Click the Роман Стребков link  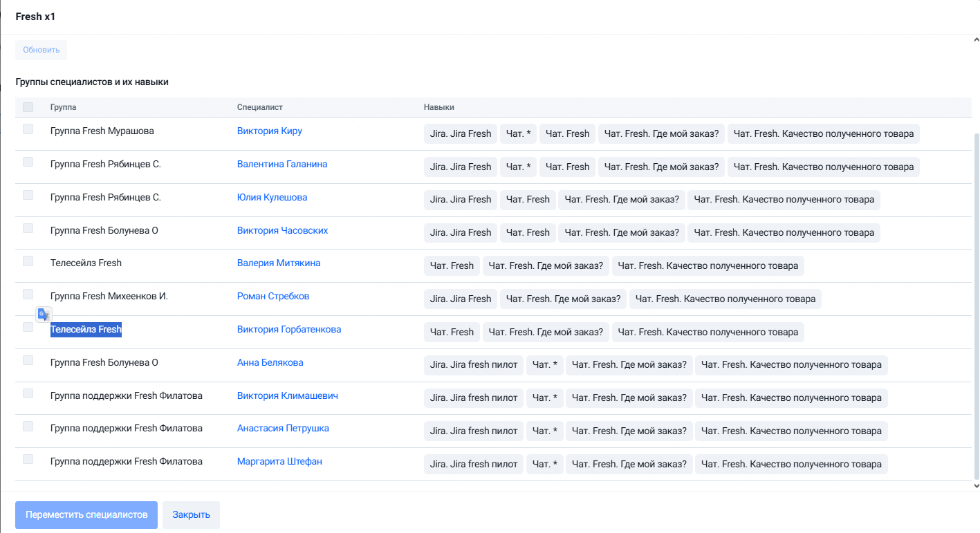tap(273, 296)
